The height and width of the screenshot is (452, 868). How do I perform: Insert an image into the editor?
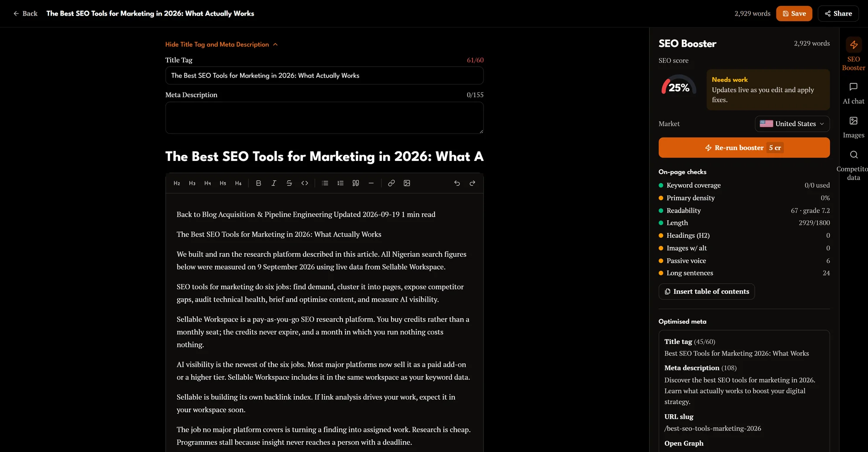(x=407, y=183)
